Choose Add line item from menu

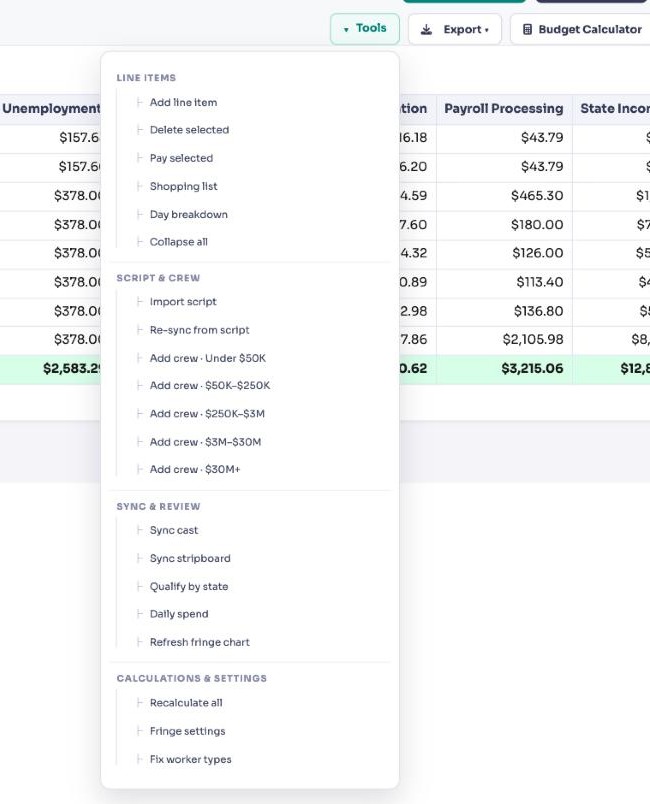point(184,103)
